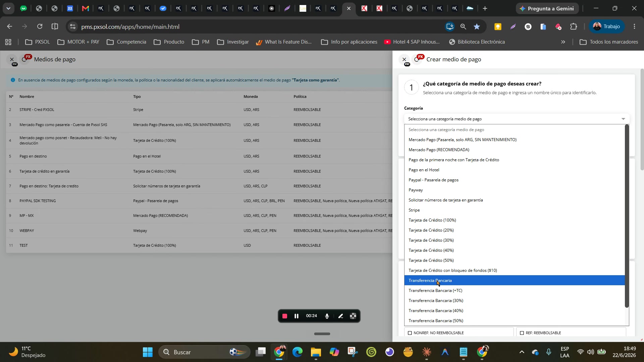Bookmark this page with the star icon
The image size is (644, 362).
[x=477, y=26]
